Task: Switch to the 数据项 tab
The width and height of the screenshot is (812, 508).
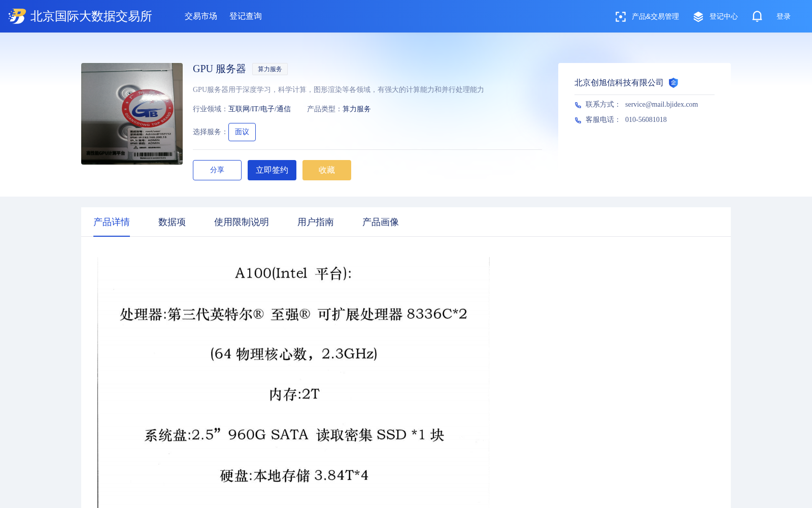Action: (172, 222)
